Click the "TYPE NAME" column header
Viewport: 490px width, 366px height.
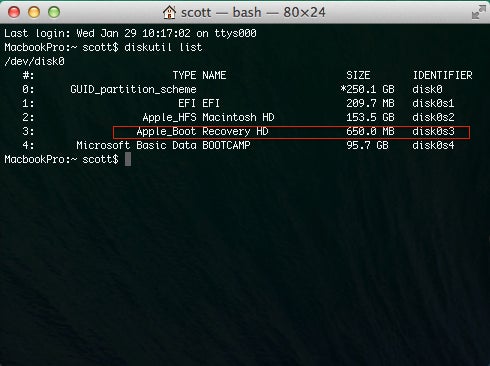(x=199, y=75)
